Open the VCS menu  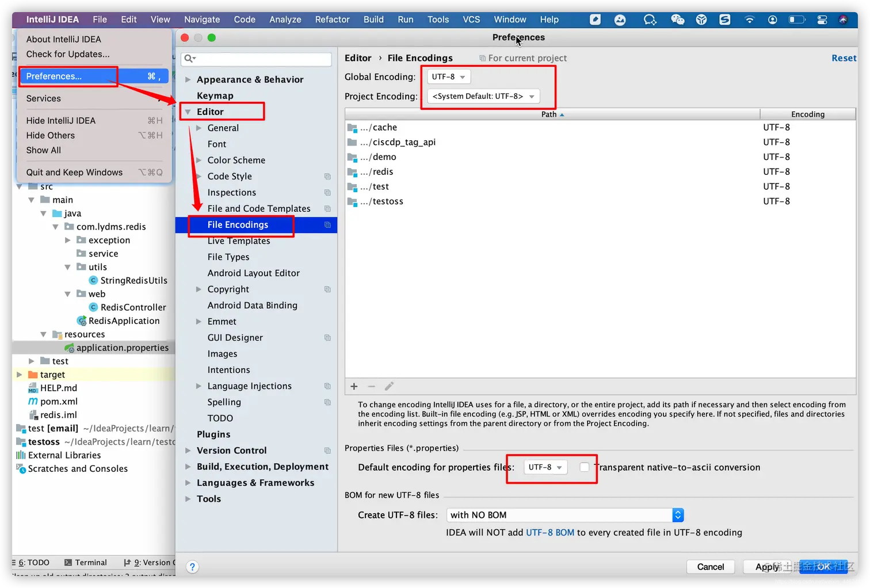(471, 20)
